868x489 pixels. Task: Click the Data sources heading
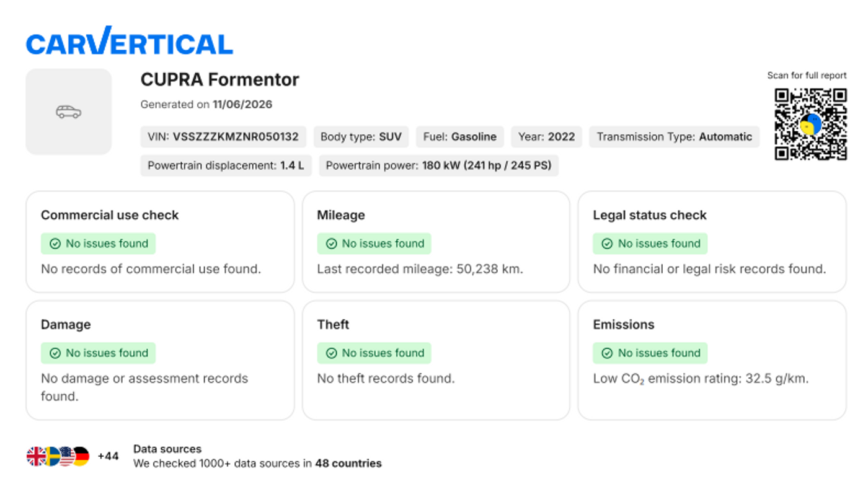coord(167,449)
